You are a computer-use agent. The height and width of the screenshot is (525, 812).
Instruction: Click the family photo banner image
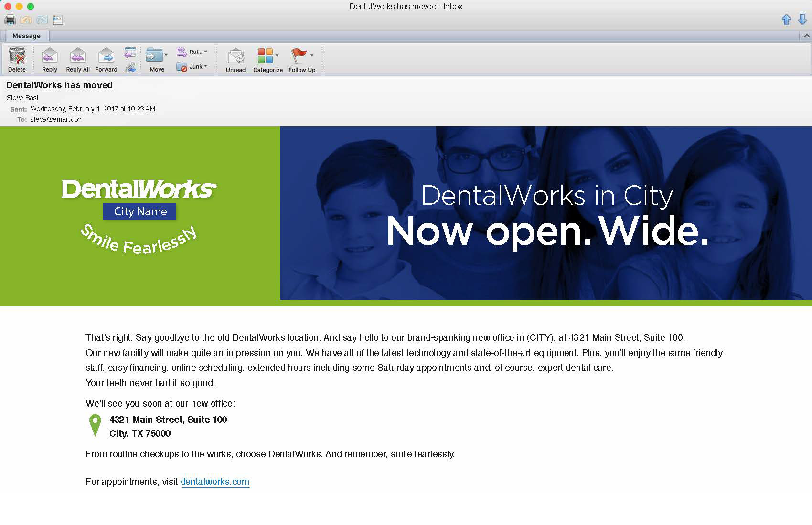[x=545, y=213]
